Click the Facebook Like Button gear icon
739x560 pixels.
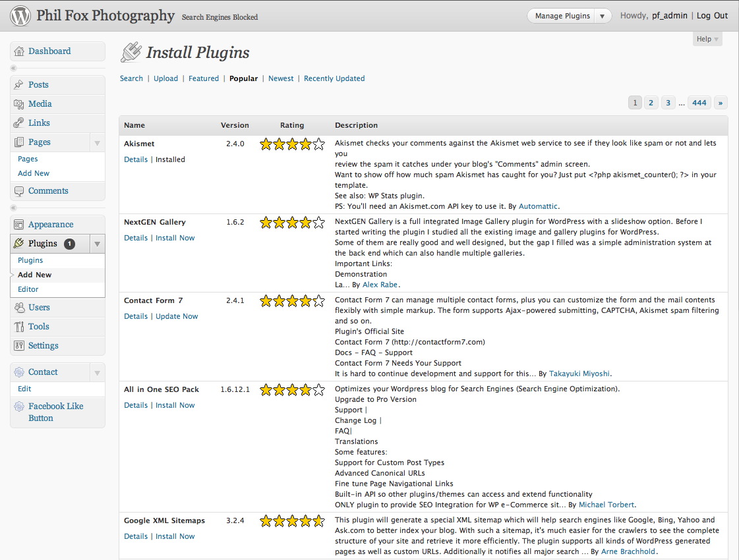pyautogui.click(x=19, y=406)
